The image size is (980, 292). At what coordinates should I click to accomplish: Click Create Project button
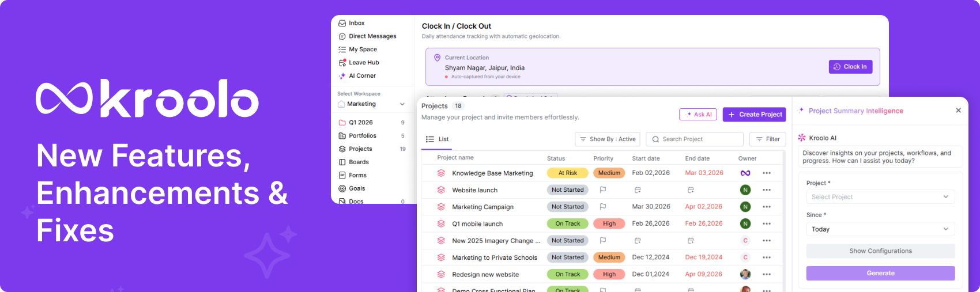[x=754, y=115]
